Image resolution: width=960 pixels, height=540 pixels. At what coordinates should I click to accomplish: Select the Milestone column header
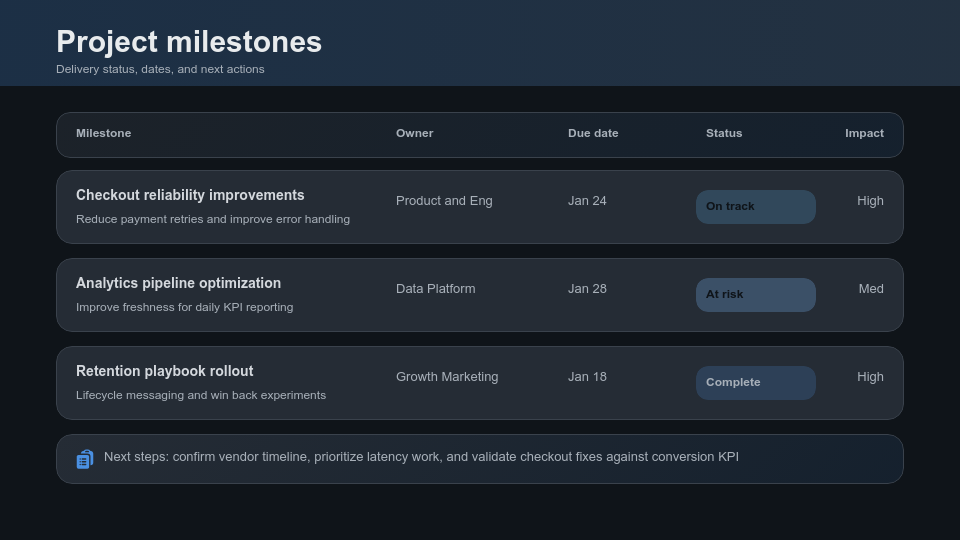pyautogui.click(x=103, y=133)
